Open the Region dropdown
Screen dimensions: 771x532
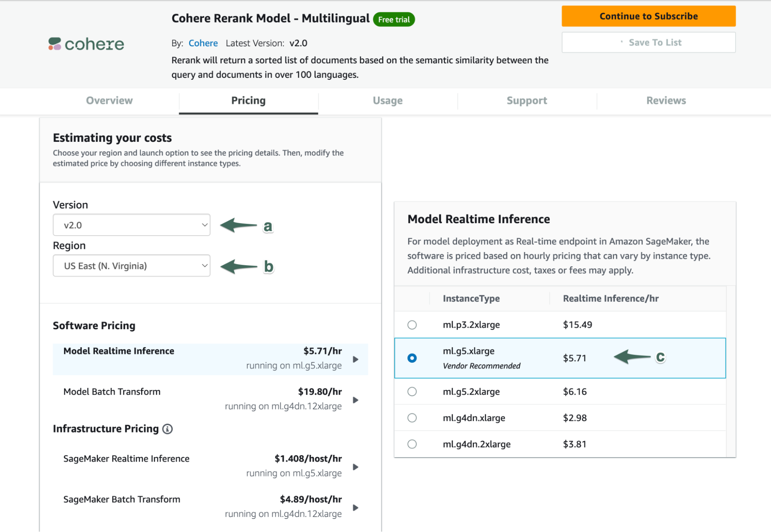tap(132, 266)
